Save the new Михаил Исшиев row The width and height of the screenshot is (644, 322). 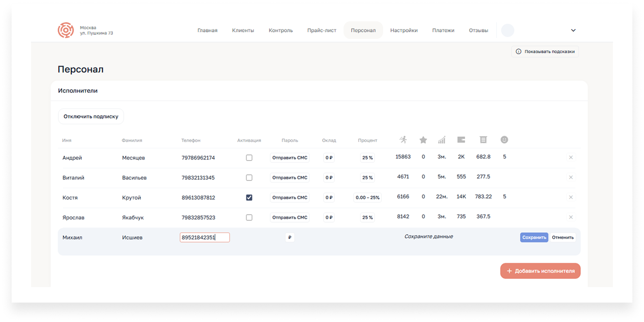tap(534, 237)
